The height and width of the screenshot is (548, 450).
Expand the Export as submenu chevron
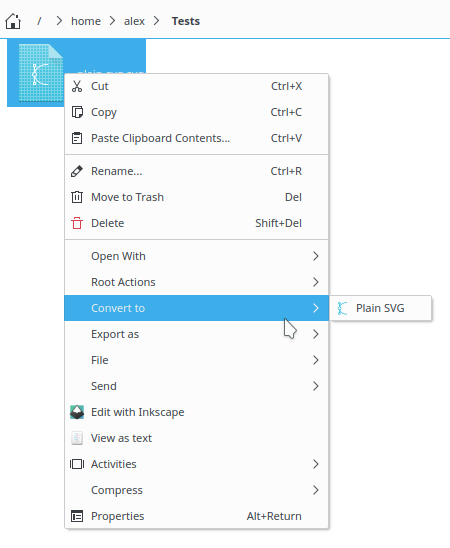coord(316,334)
